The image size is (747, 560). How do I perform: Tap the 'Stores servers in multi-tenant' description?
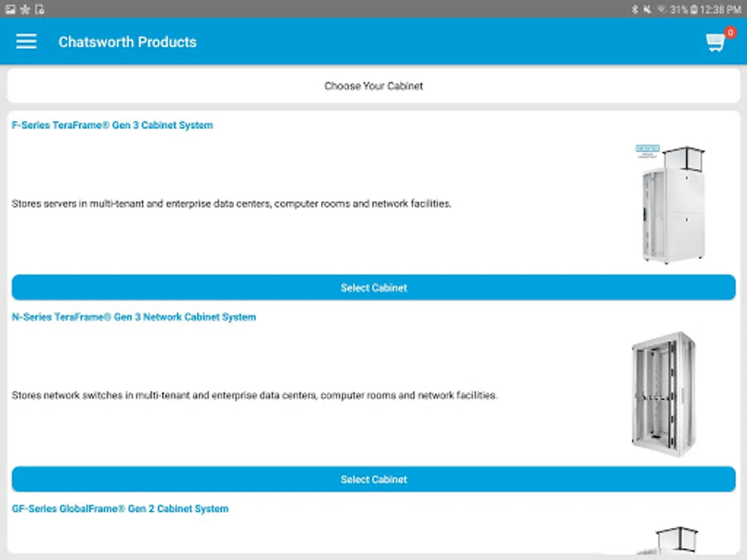(x=232, y=203)
